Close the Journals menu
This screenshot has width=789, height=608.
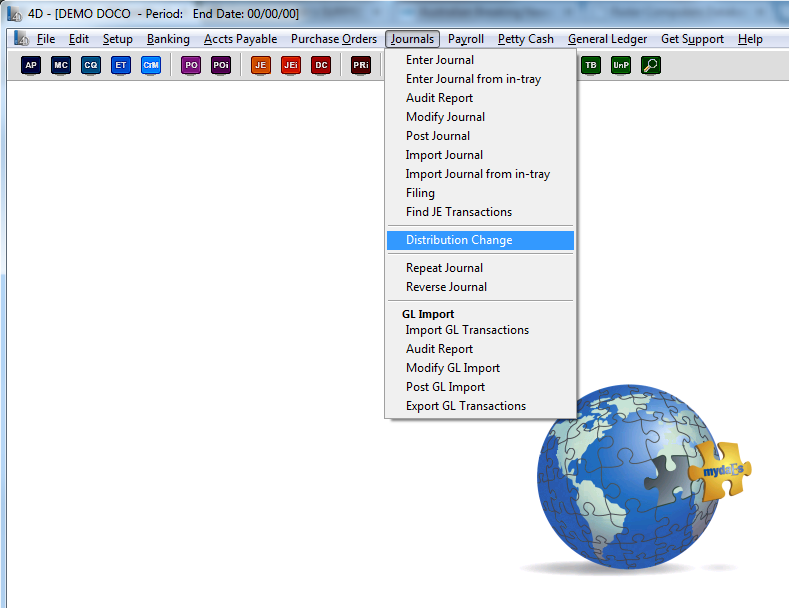412,39
